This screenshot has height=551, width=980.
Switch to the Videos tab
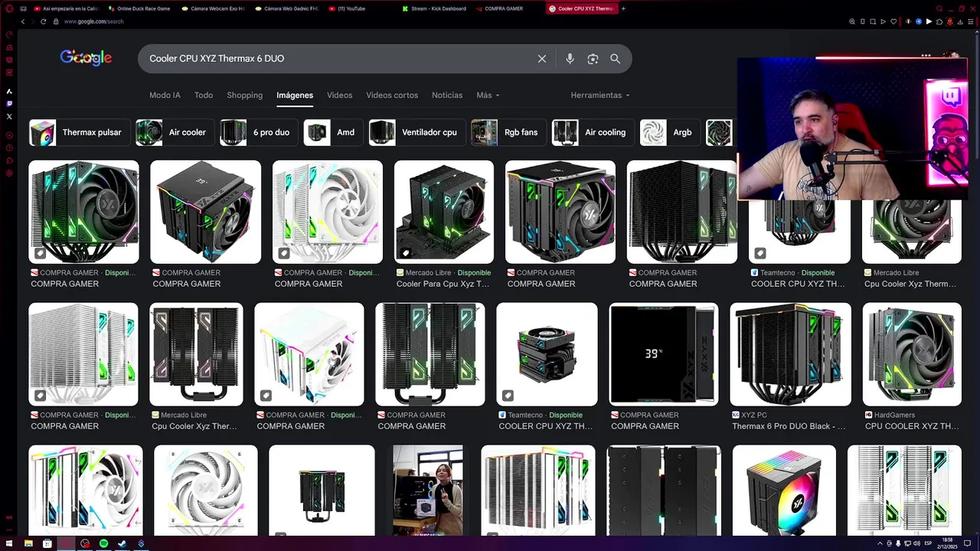click(x=339, y=95)
